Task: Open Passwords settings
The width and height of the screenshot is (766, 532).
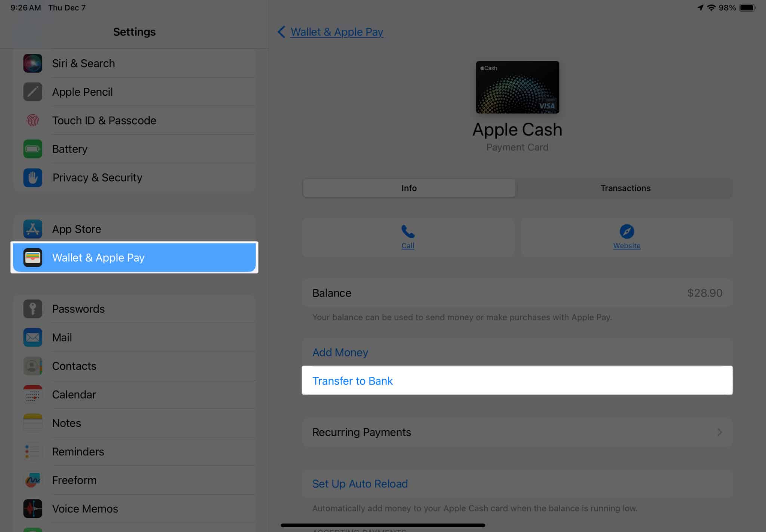Action: [x=135, y=309]
